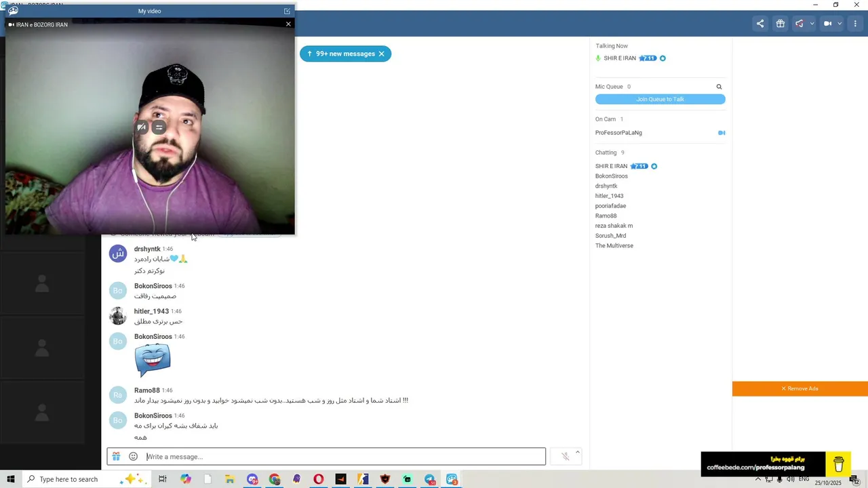Click the yellow coffee cup icon
868x488 pixels.
[x=838, y=464]
